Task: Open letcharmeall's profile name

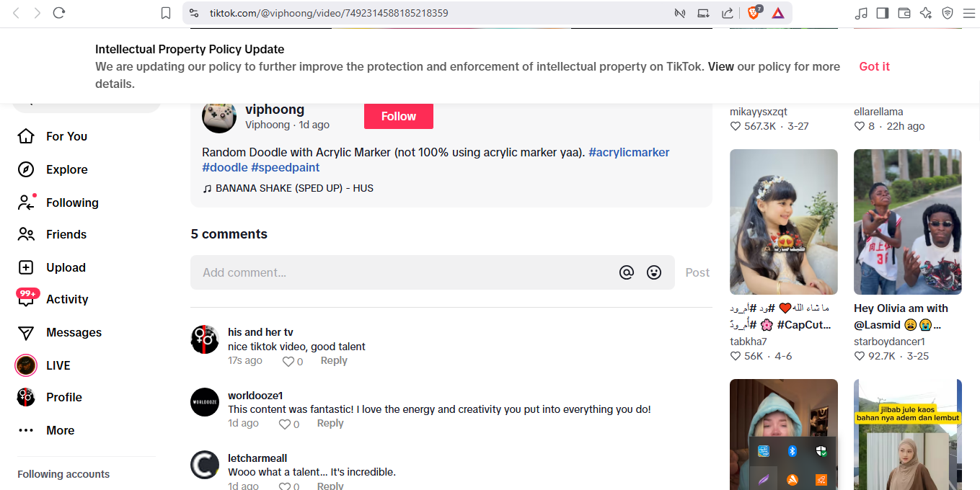Action: [257, 458]
